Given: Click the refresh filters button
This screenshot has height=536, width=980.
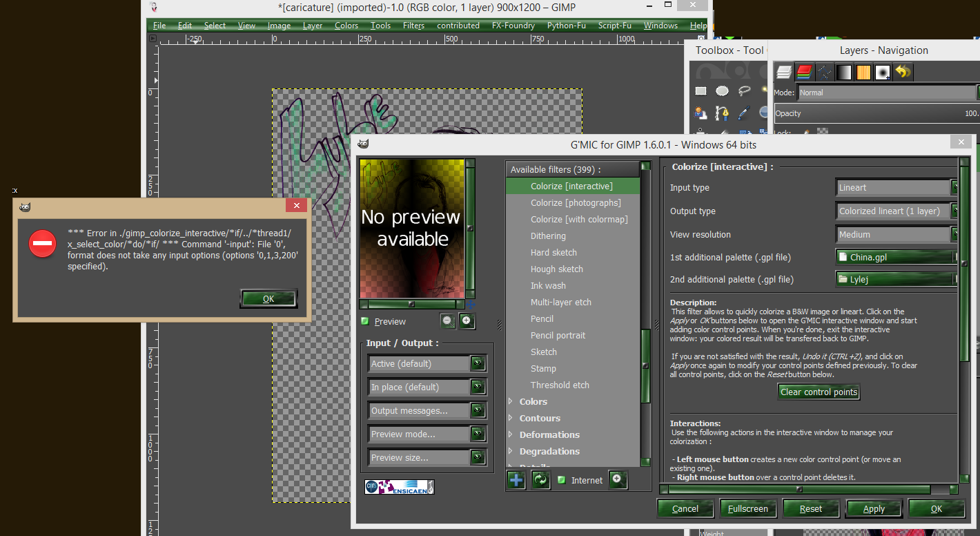Looking at the screenshot, I should [541, 480].
